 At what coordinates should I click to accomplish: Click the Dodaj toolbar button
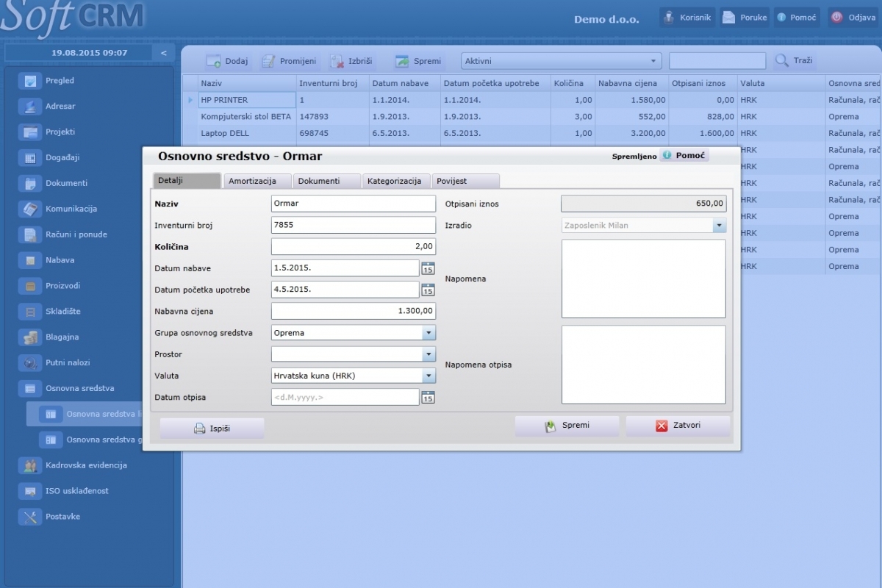227,61
